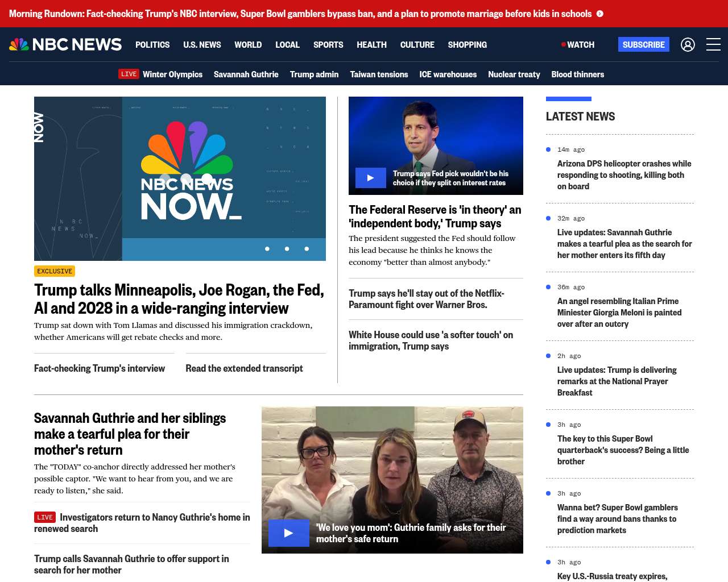
Task: Click the Fed 'follow his lead' summary text
Action: [432, 250]
